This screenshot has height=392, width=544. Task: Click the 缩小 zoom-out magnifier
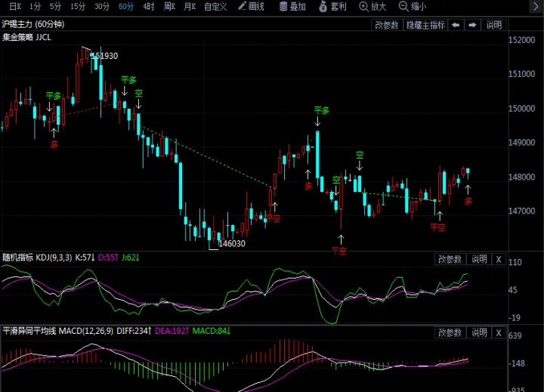point(413,6)
